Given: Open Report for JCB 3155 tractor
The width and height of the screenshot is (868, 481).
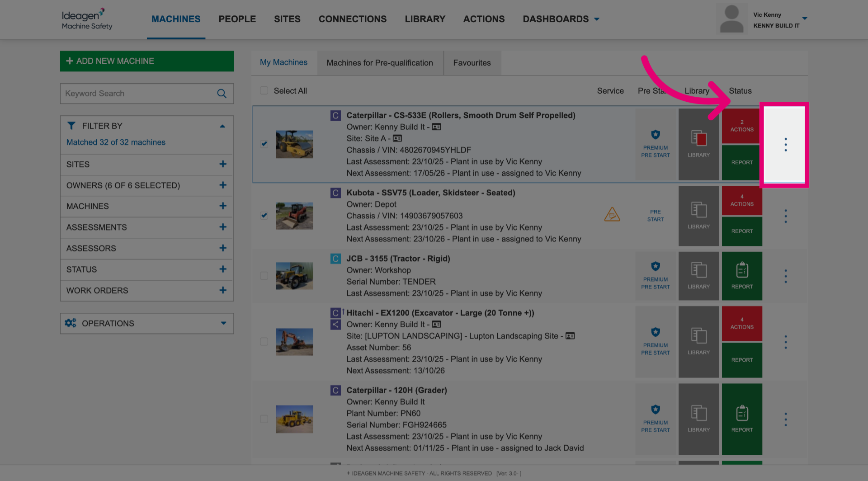Looking at the screenshot, I should (742, 276).
